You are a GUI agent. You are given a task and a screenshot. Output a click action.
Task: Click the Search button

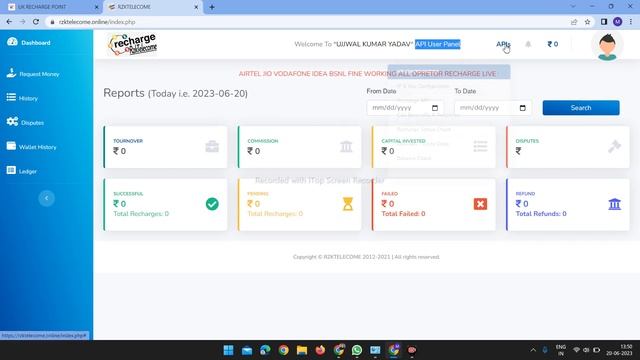pyautogui.click(x=581, y=108)
